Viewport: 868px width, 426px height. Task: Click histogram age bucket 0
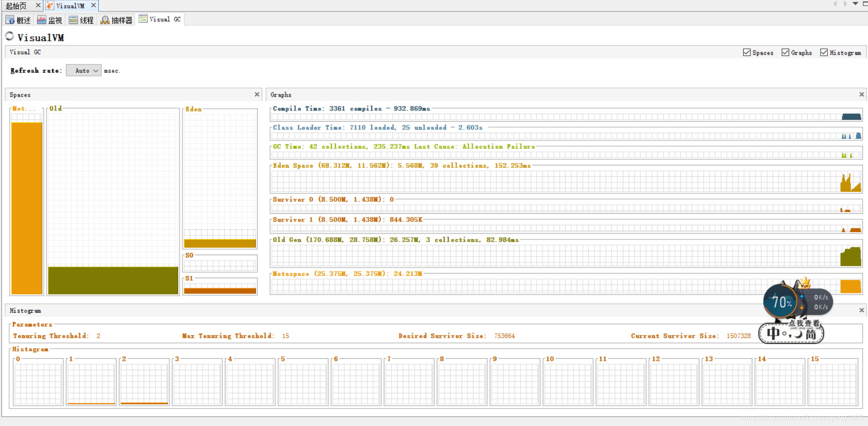(38, 384)
